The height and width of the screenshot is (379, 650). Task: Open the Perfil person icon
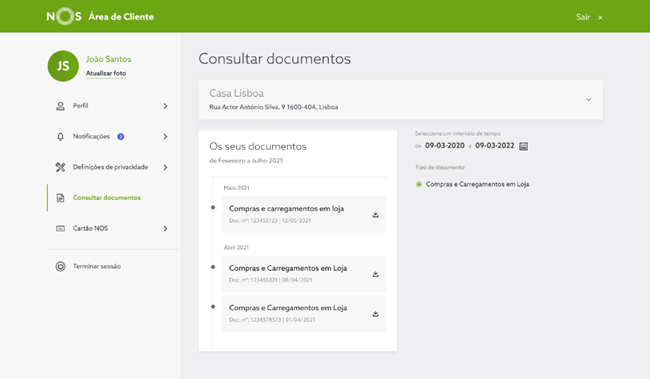[x=61, y=106]
